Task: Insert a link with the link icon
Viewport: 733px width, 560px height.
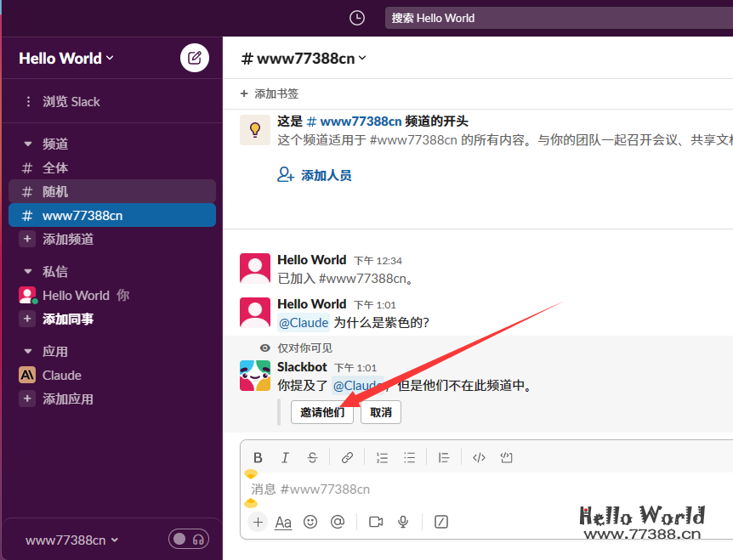Action: 347,457
